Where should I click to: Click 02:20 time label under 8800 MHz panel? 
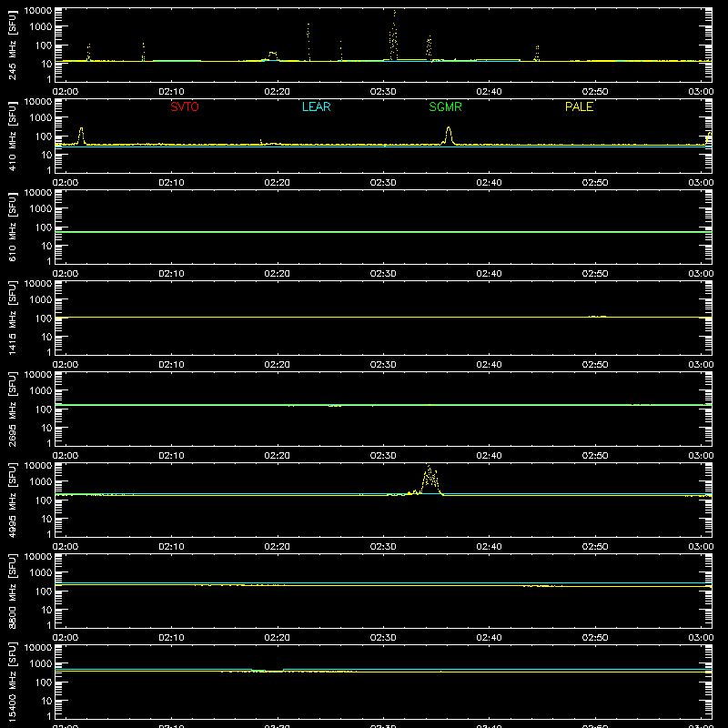pos(278,638)
